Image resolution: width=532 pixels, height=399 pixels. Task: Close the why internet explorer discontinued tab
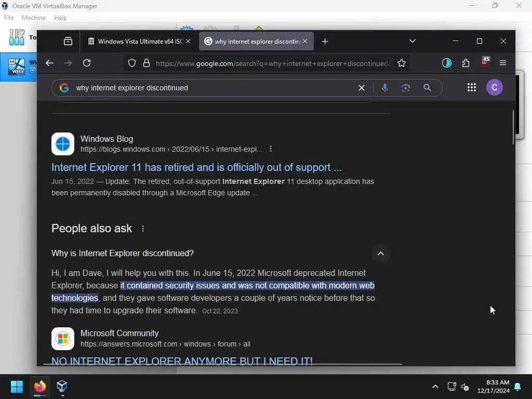(x=305, y=41)
